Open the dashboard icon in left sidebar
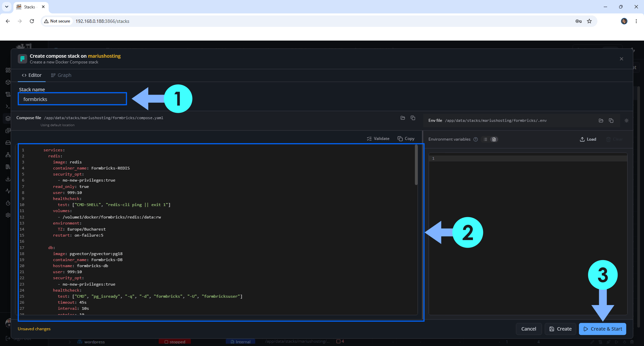The image size is (644, 346). point(8,70)
